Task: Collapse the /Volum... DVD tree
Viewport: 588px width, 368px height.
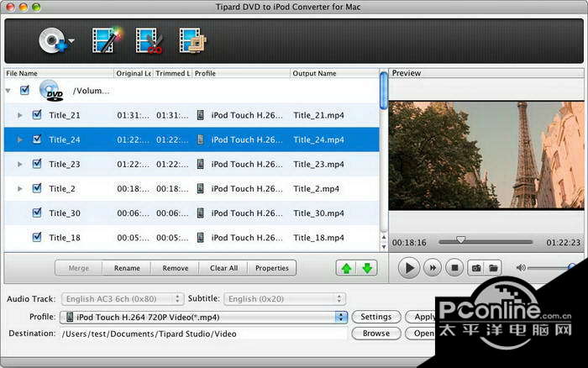Action: [x=8, y=91]
